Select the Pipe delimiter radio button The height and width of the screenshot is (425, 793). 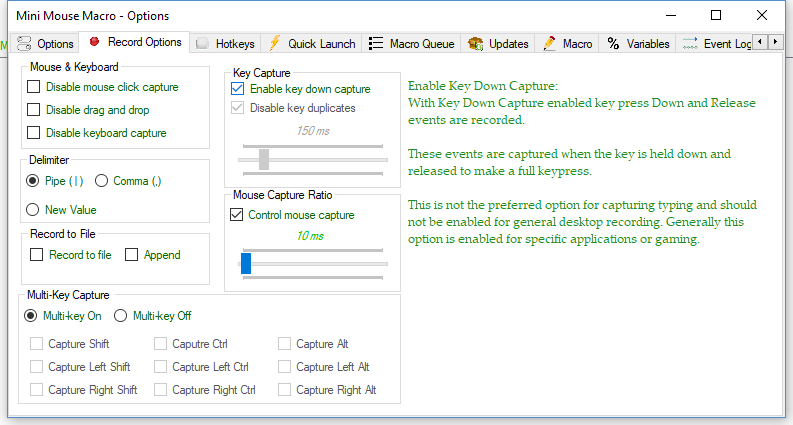click(x=32, y=181)
